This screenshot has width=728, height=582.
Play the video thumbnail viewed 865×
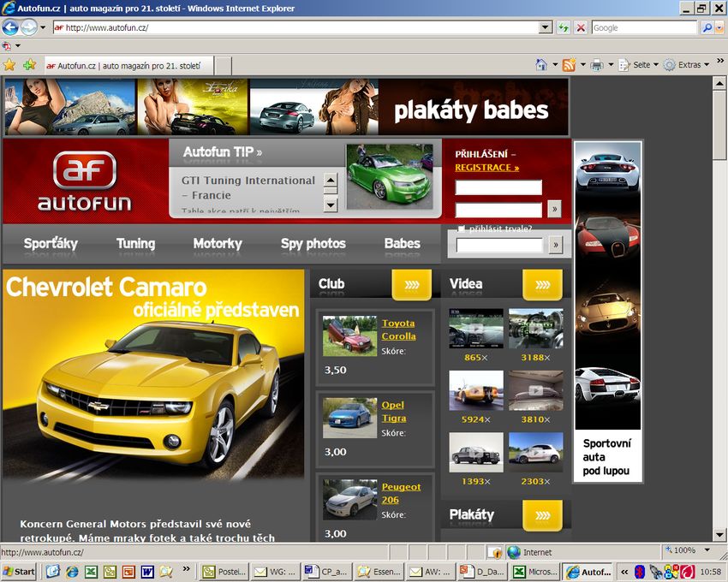[476, 328]
